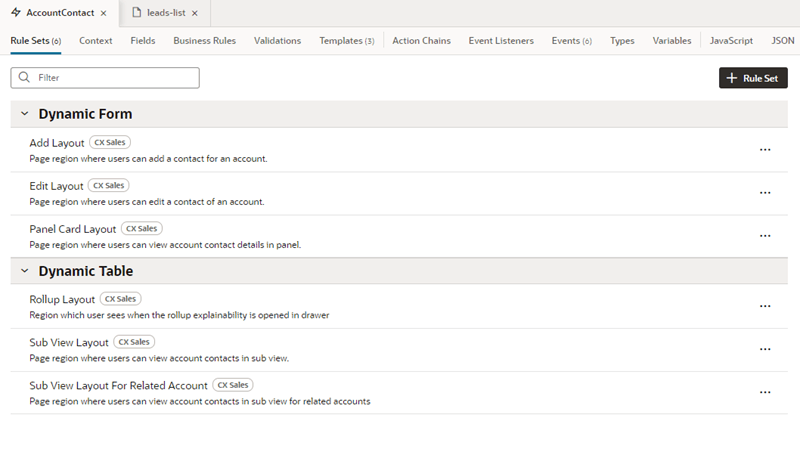Open the Add Layout rule set
The image size is (800, 452).
[57, 143]
